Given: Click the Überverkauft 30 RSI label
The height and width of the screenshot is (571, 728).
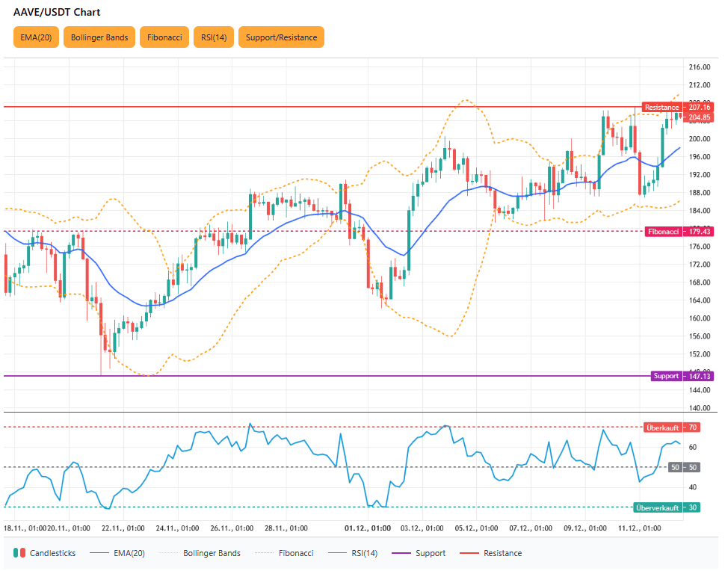Looking at the screenshot, I should (x=667, y=507).
